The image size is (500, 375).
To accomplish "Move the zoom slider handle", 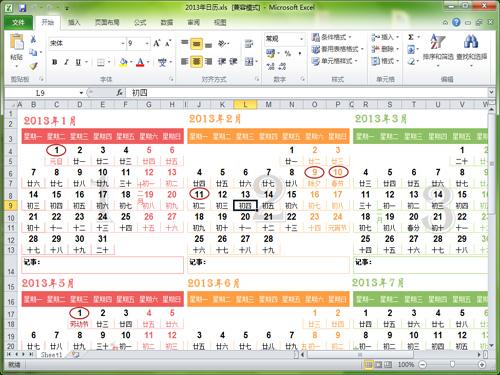I will 452,364.
